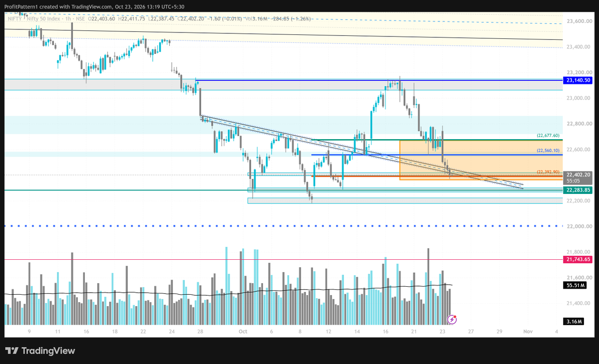Click the 55:05 bar countdown timer
The width and height of the screenshot is (599, 364).
tap(573, 182)
